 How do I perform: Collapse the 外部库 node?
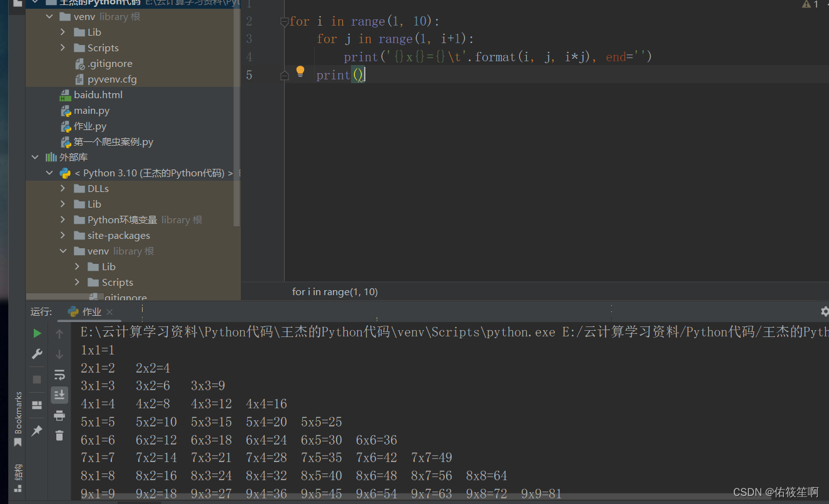[35, 157]
